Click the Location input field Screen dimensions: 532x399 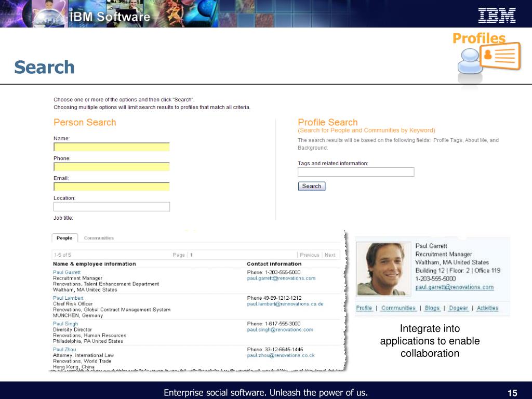coord(112,207)
